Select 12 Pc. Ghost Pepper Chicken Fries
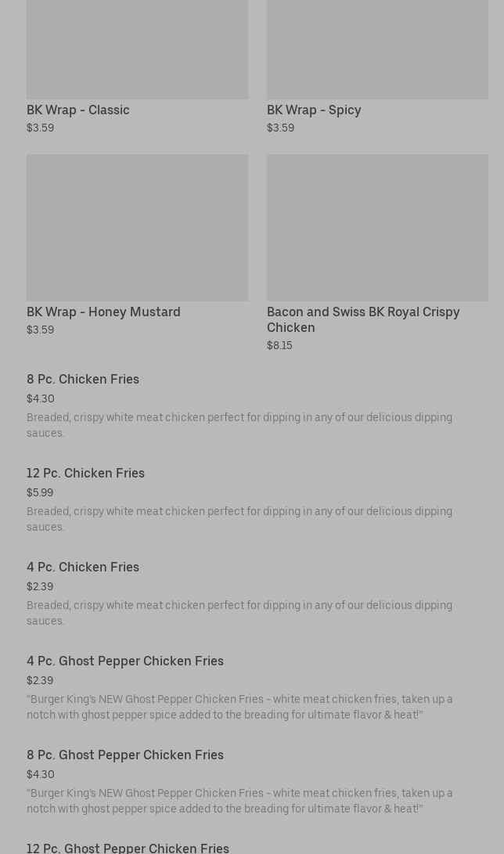The image size is (504, 854). tap(128, 848)
